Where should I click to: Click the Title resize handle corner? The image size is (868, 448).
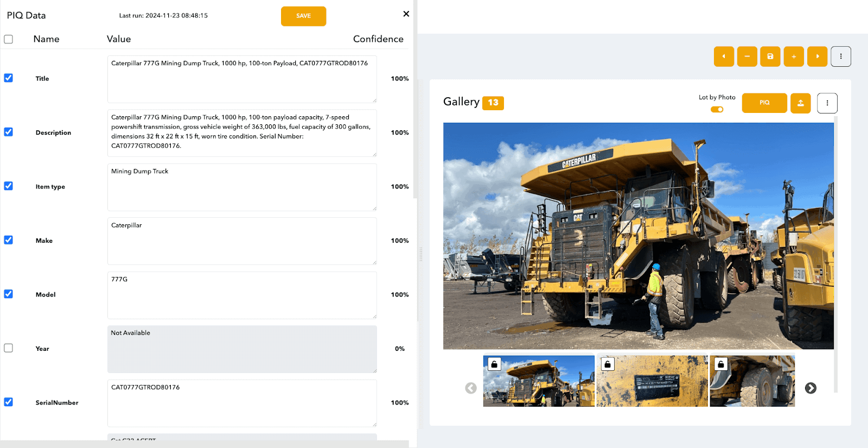374,100
